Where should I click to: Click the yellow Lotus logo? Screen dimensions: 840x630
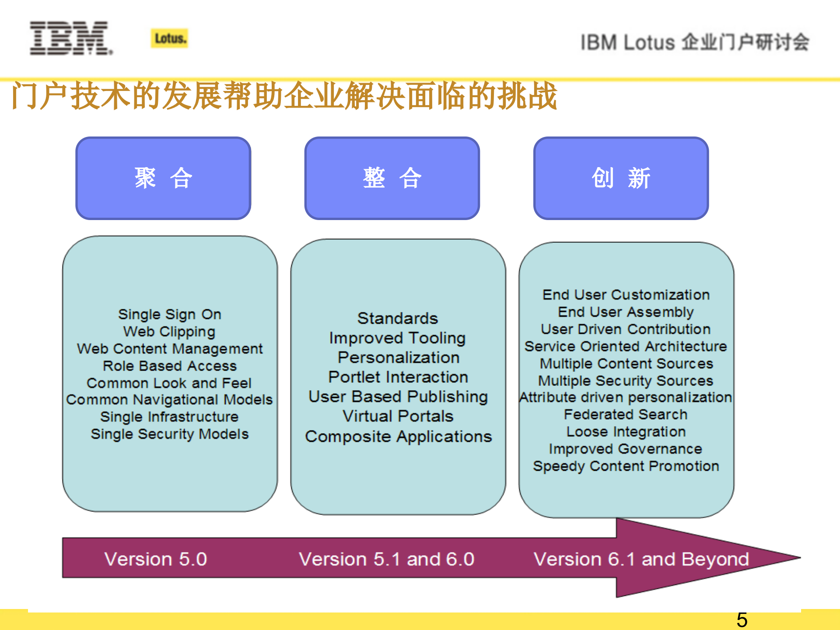click(170, 38)
